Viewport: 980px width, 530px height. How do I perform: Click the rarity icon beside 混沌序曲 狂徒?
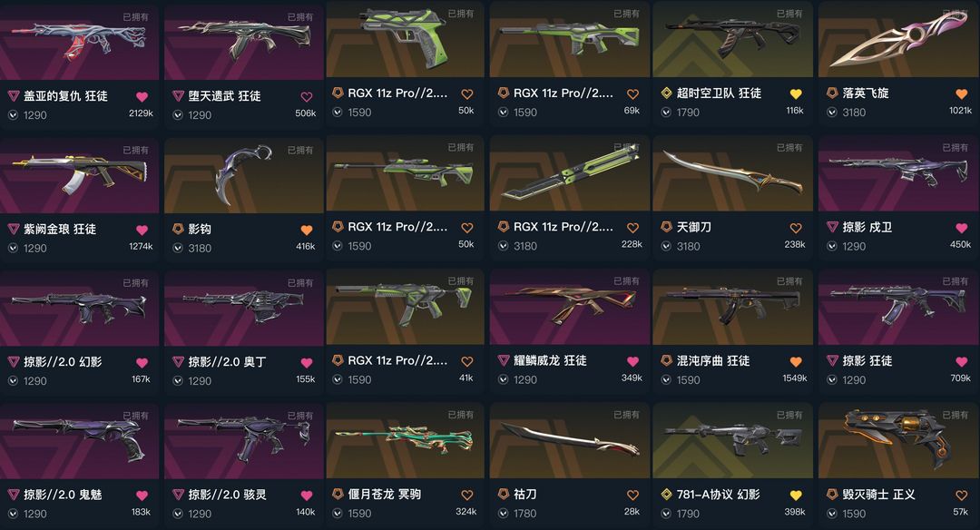(667, 360)
